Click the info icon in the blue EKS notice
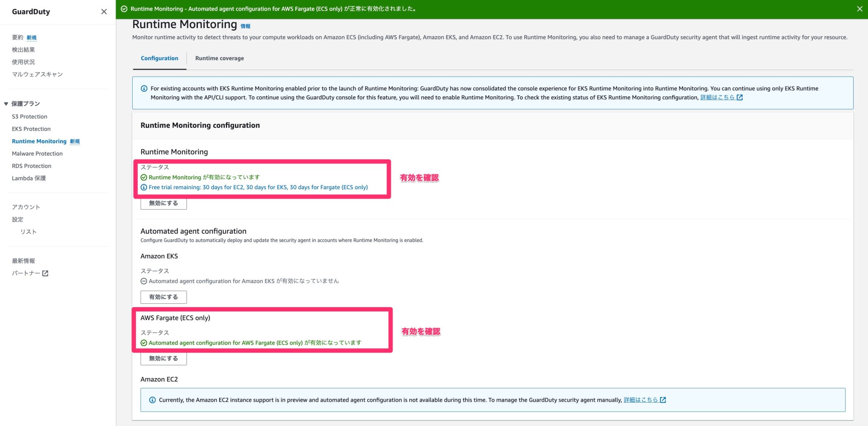868x426 pixels. [x=144, y=88]
